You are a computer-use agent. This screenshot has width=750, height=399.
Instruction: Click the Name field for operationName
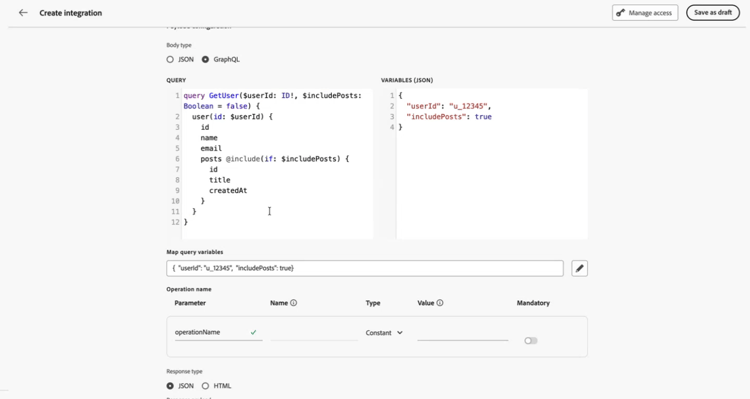(314, 333)
